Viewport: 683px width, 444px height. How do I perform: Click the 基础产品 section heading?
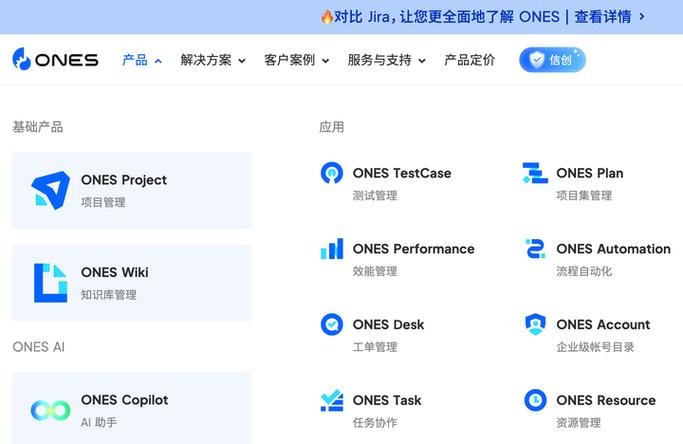tap(38, 127)
